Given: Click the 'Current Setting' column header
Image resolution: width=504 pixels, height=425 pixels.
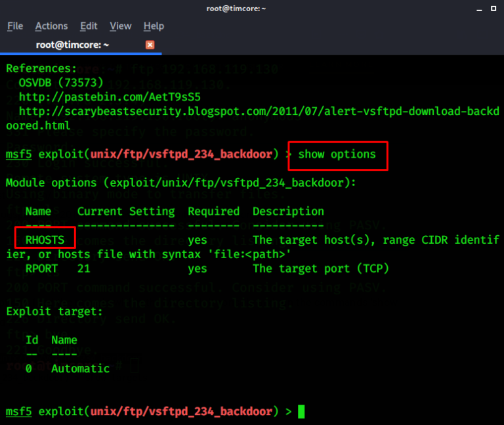Looking at the screenshot, I should (126, 212).
